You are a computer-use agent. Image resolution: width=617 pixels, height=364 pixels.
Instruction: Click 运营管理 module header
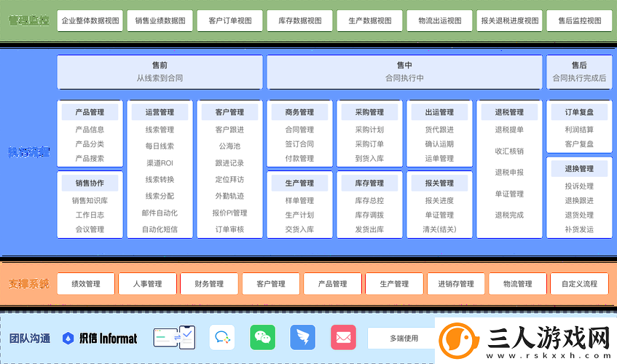pos(160,112)
